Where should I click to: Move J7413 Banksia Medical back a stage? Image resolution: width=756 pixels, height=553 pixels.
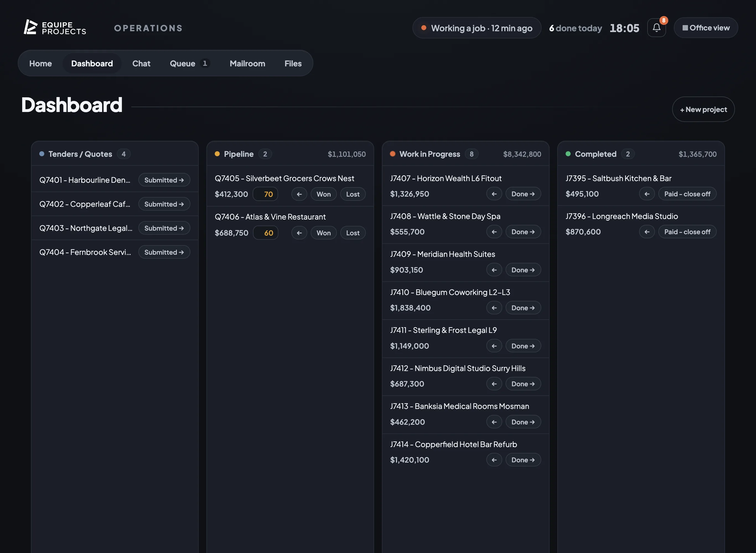pos(494,422)
